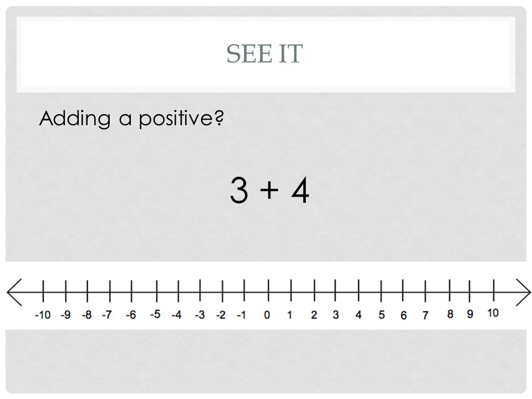Image resolution: width=532 pixels, height=399 pixels.
Task: Click the 3 + 4 expression
Action: tap(269, 190)
